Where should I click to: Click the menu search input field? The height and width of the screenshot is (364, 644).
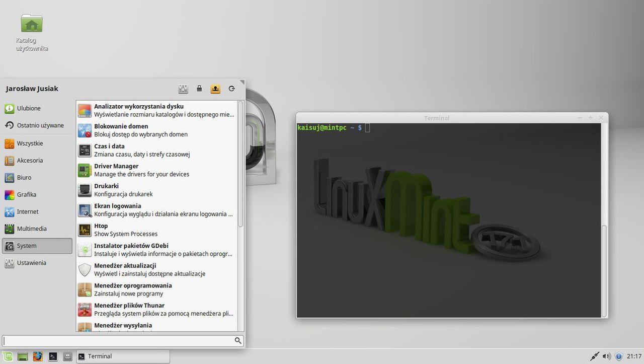[123, 341]
